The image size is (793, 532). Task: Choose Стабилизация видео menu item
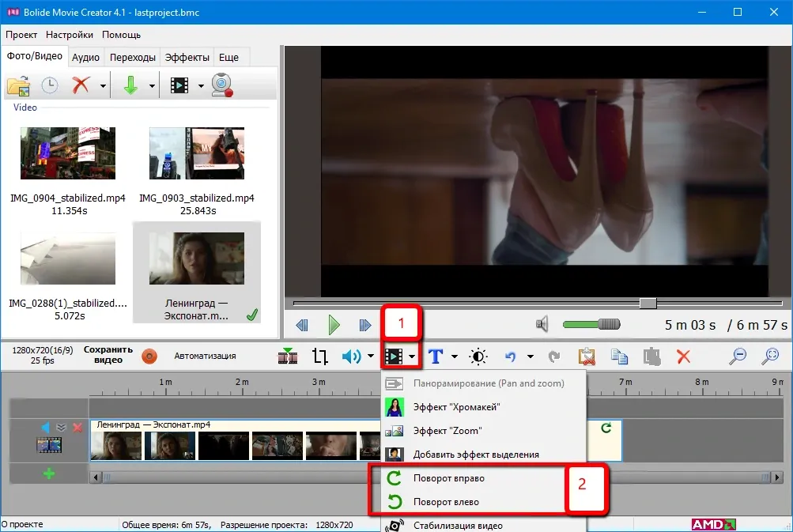[484, 524]
